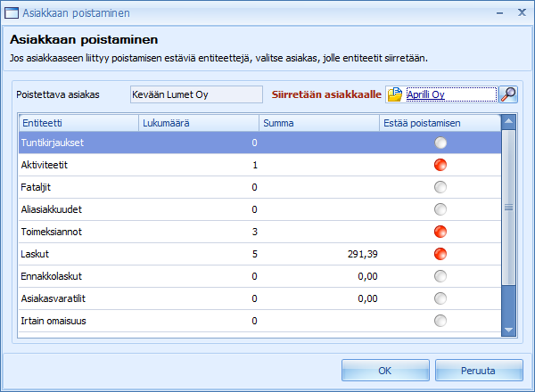
Task: Click the Aktiviteetit count value 1
Action: [254, 165]
